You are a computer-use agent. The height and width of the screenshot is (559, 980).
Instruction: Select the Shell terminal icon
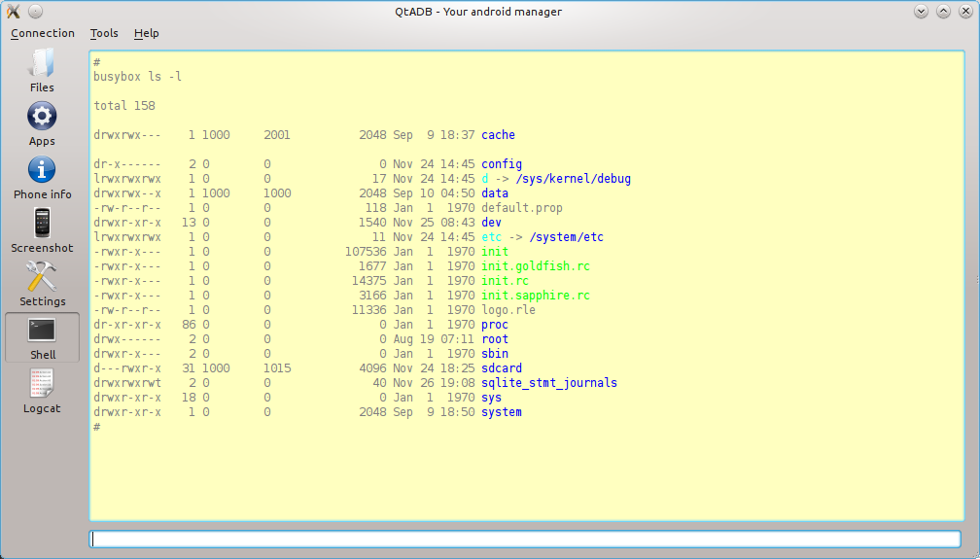click(x=42, y=337)
